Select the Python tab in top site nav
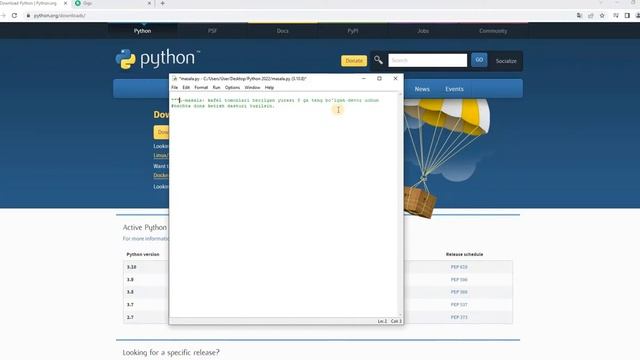The width and height of the screenshot is (640, 360). click(x=142, y=31)
